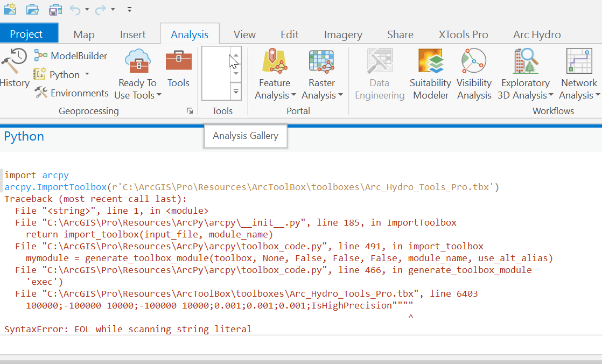Switch to the Map ribbon tab

(x=83, y=34)
